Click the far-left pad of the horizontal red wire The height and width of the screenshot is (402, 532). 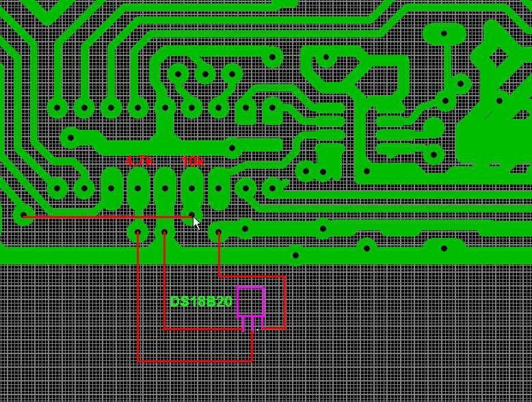(24, 216)
